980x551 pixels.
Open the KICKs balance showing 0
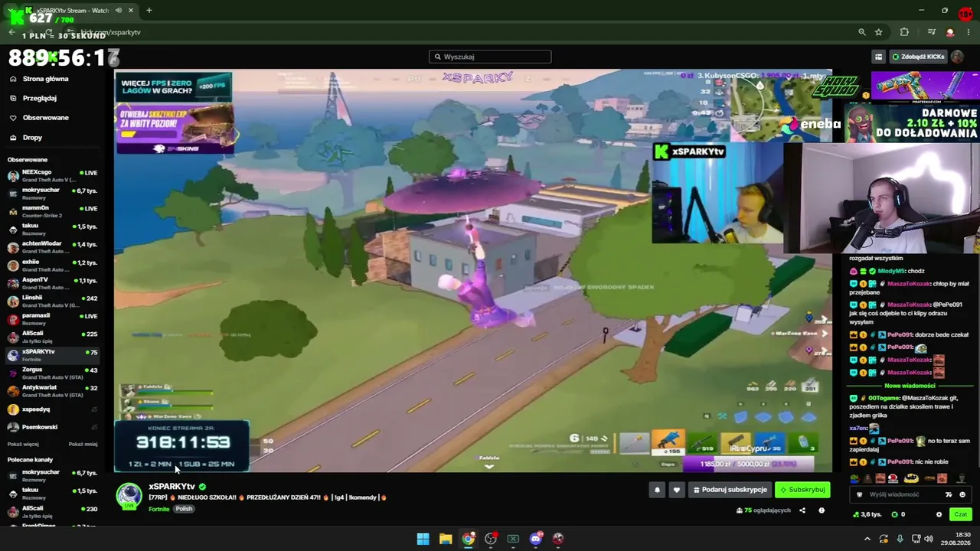(899, 514)
